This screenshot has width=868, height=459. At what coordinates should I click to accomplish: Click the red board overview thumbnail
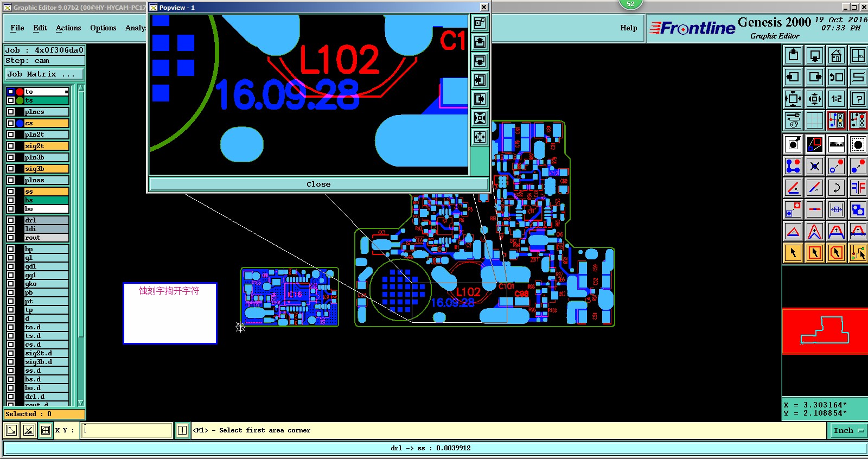[825, 331]
